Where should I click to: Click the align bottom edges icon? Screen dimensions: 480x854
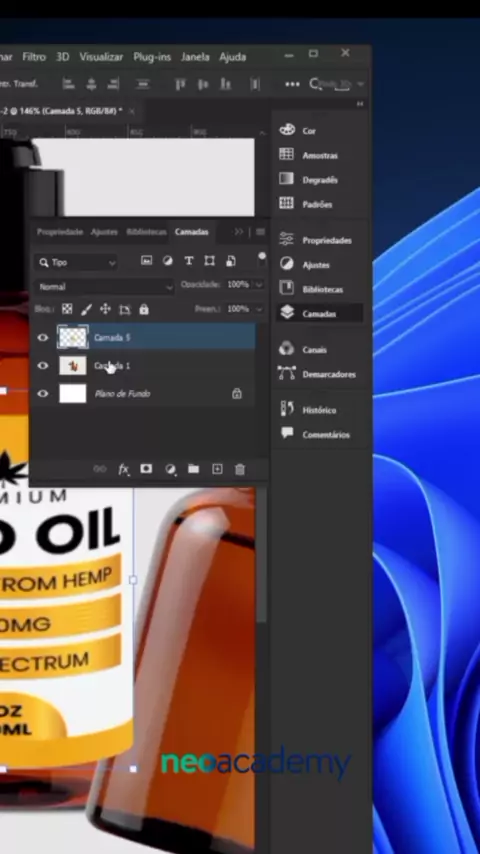click(x=225, y=84)
